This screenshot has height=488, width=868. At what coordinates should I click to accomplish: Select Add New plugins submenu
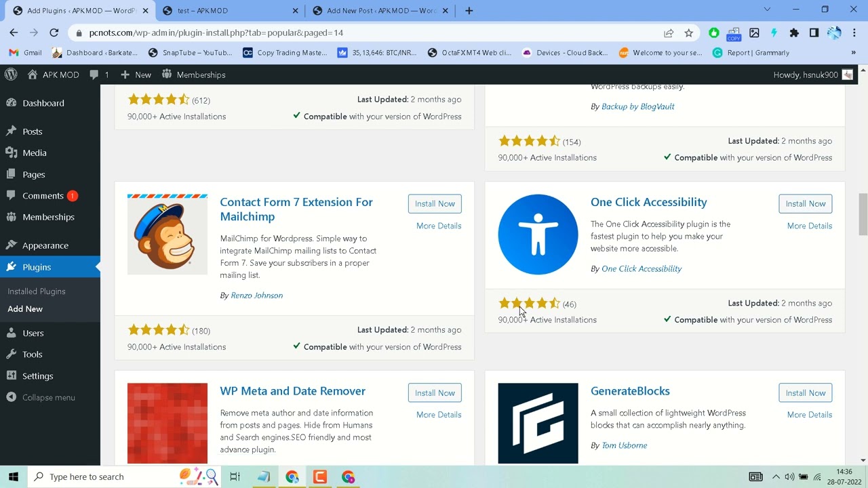click(25, 309)
